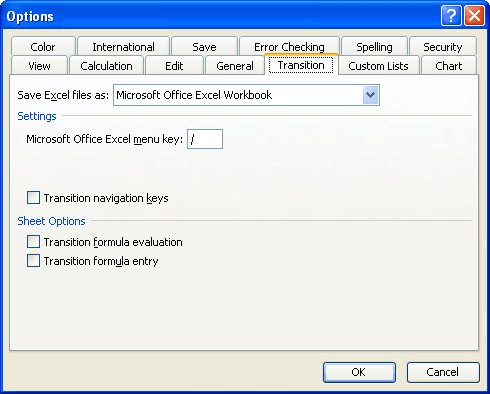
Task: Switch to the Spelling tab
Action: point(374,47)
